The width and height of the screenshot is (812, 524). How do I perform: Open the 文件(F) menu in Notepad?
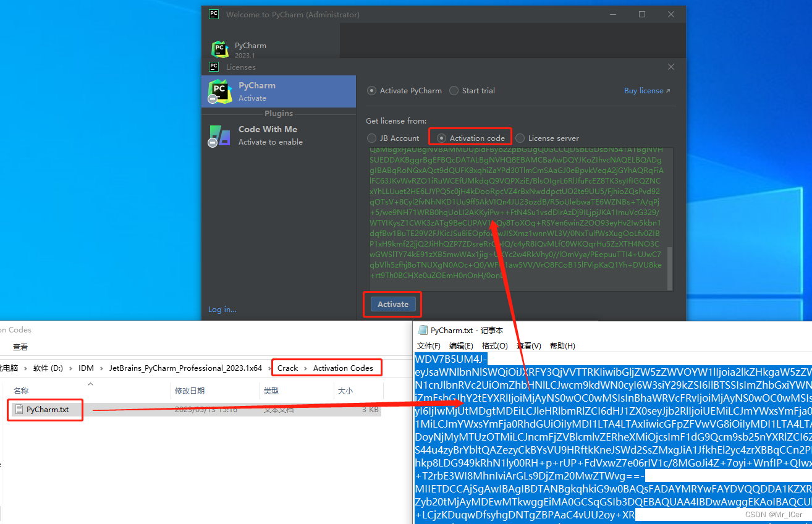pyautogui.click(x=429, y=346)
